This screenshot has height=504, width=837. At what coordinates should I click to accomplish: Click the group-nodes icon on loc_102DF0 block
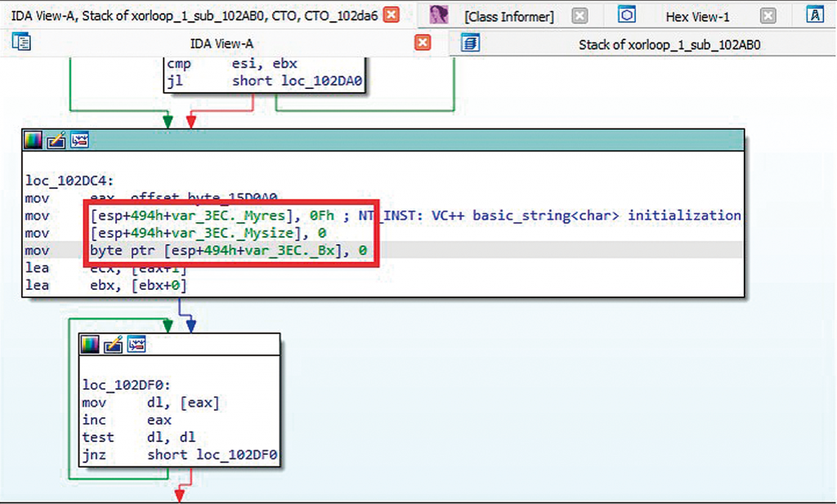(137, 344)
